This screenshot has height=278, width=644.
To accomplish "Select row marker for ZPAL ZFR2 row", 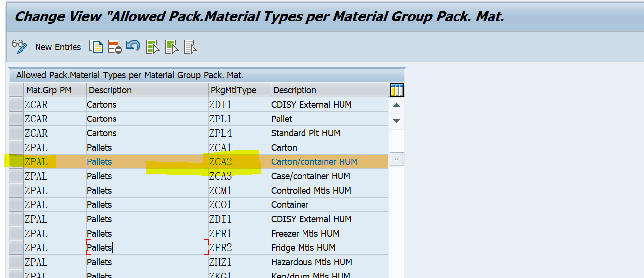I will click(16, 248).
